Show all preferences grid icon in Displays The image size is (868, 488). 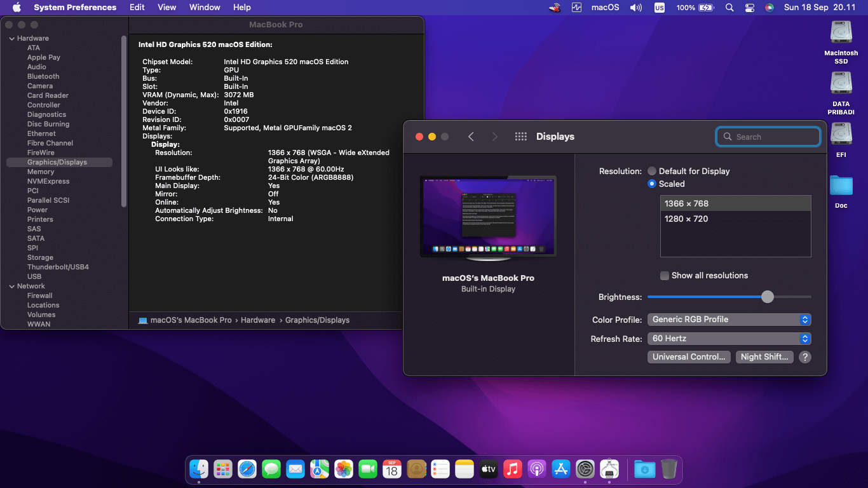click(x=521, y=137)
